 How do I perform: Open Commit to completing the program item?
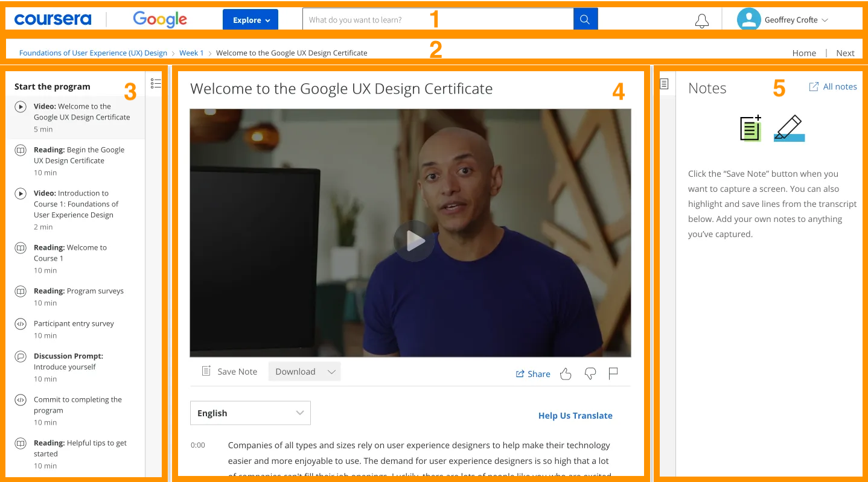pyautogui.click(x=76, y=410)
